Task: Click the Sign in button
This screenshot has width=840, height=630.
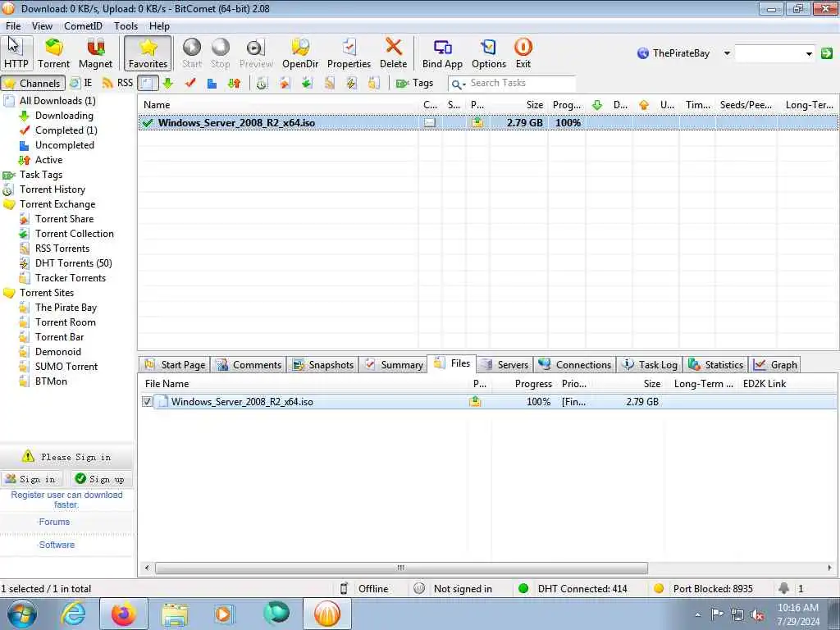Action: [32, 479]
